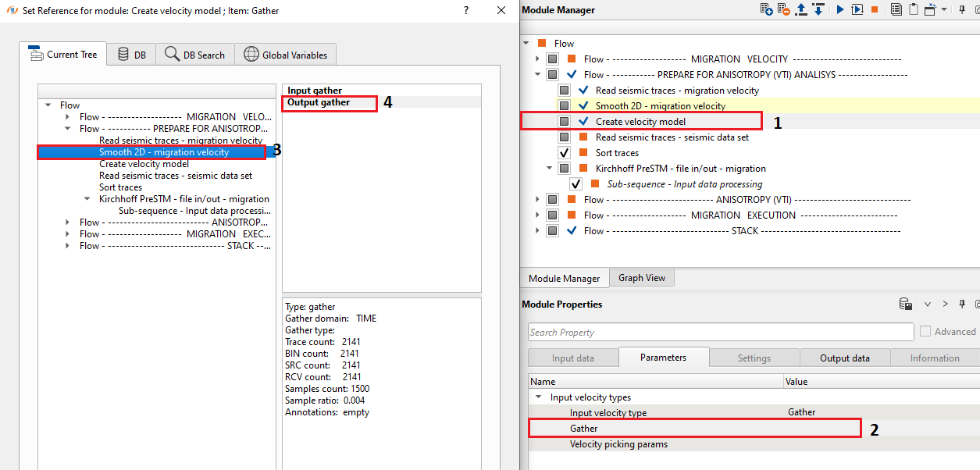Toggle the Sort traces module checkbox
980x470 pixels.
(564, 153)
